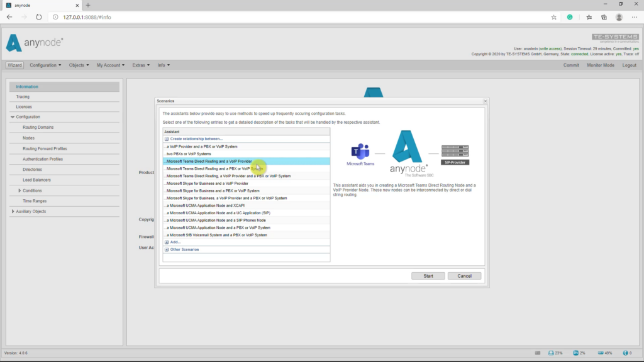Open the browser settings ellipsis menu
The height and width of the screenshot is (362, 644).
(x=635, y=17)
